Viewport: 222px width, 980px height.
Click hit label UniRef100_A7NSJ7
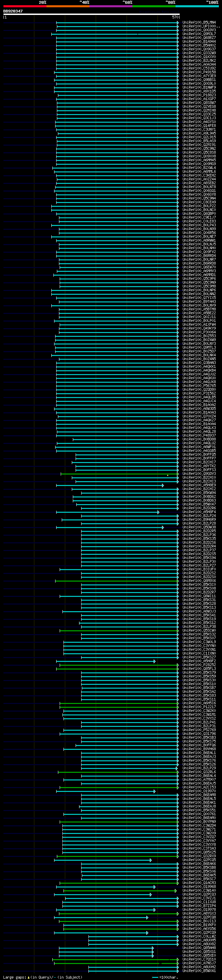click(199, 963)
